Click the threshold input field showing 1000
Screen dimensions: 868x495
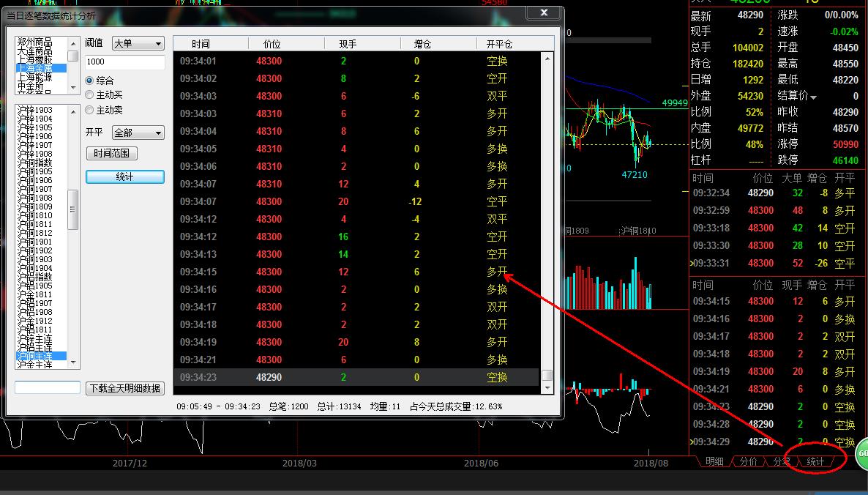tap(124, 62)
